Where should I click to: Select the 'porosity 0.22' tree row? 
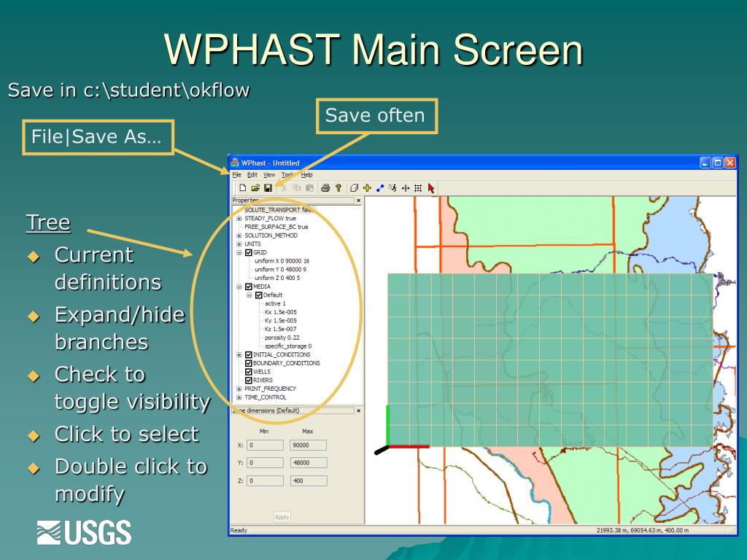coord(282,338)
